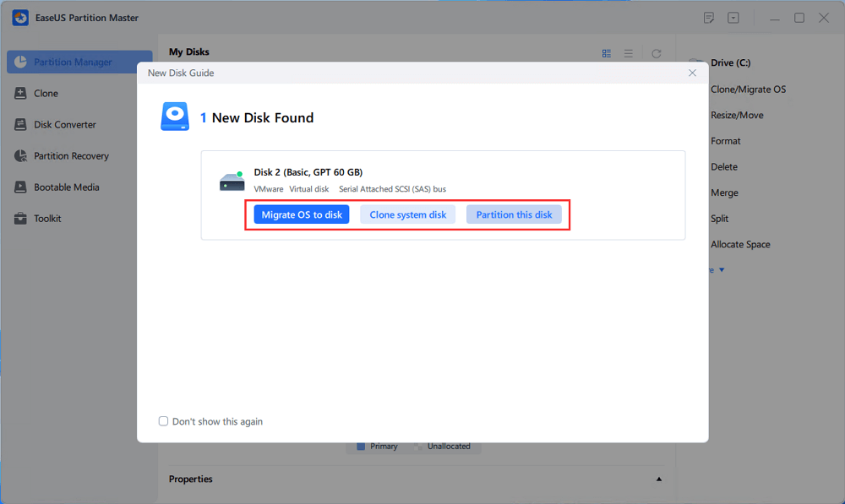
Task: Click the Clone system disk button
Action: coord(408,214)
